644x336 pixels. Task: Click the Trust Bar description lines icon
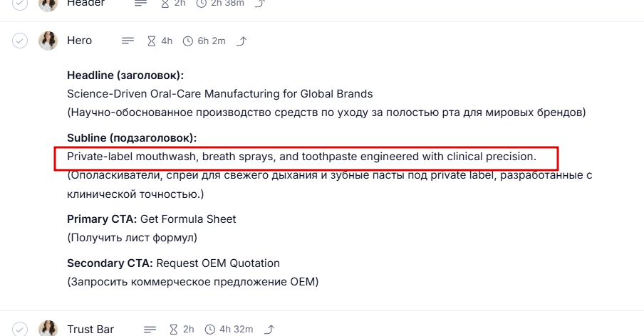pos(150,330)
